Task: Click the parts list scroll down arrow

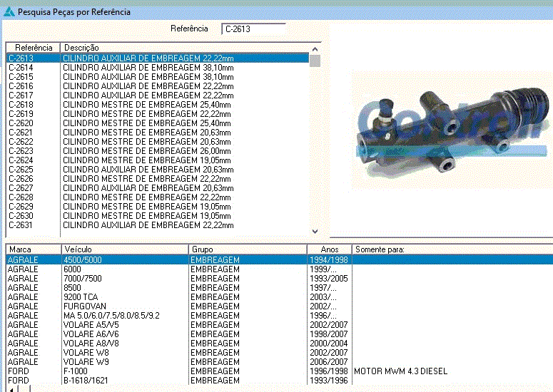Action: coord(315,231)
